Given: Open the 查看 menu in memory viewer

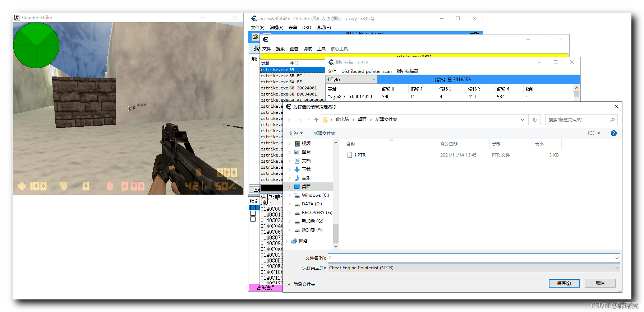Looking at the screenshot, I should coord(294,49).
